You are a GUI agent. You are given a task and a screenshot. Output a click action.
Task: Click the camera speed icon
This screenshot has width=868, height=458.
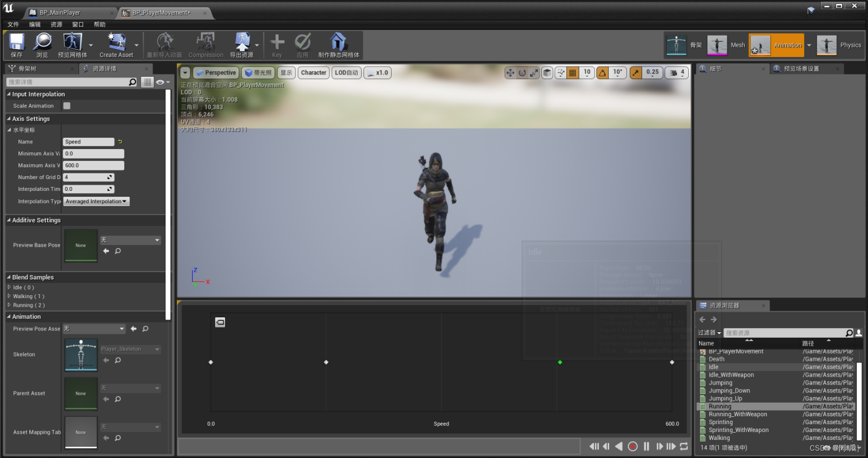click(673, 72)
